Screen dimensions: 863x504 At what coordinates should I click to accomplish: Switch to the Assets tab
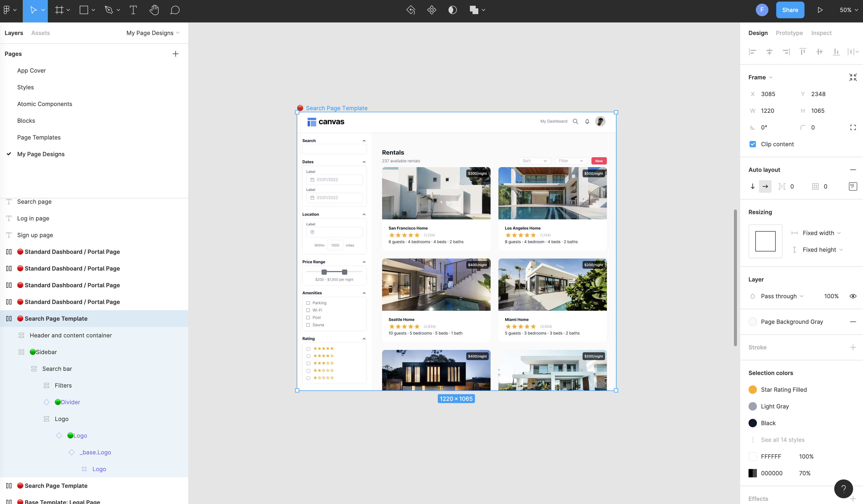pyautogui.click(x=41, y=33)
